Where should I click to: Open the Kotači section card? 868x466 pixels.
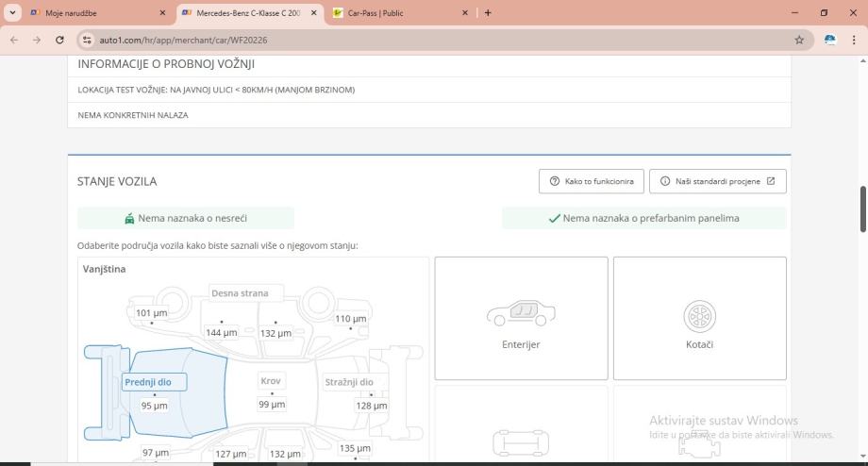tap(700, 318)
